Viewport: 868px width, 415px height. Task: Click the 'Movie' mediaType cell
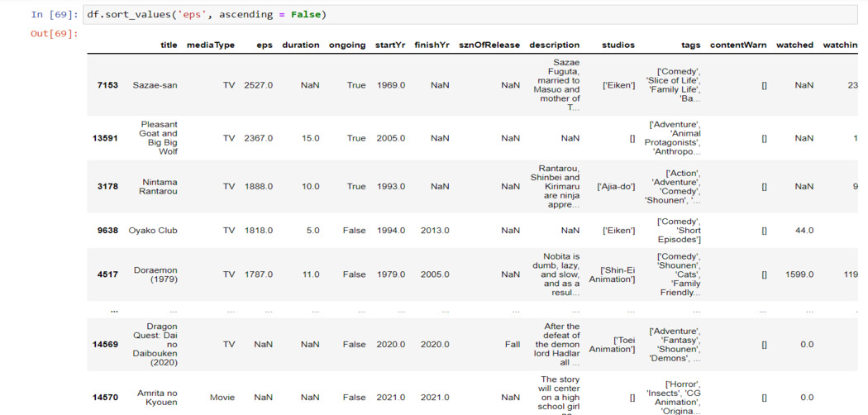pos(222,398)
